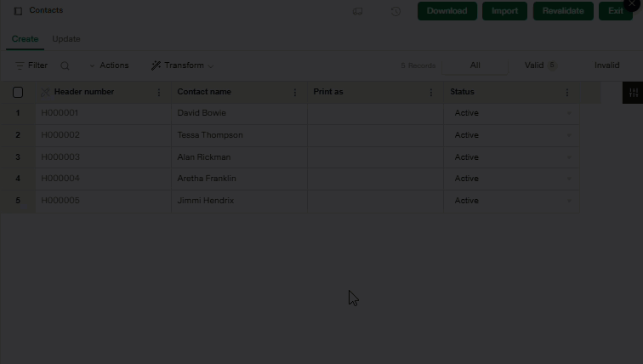643x364 pixels.
Task: Open the column settings sliders icon
Action: point(632,93)
